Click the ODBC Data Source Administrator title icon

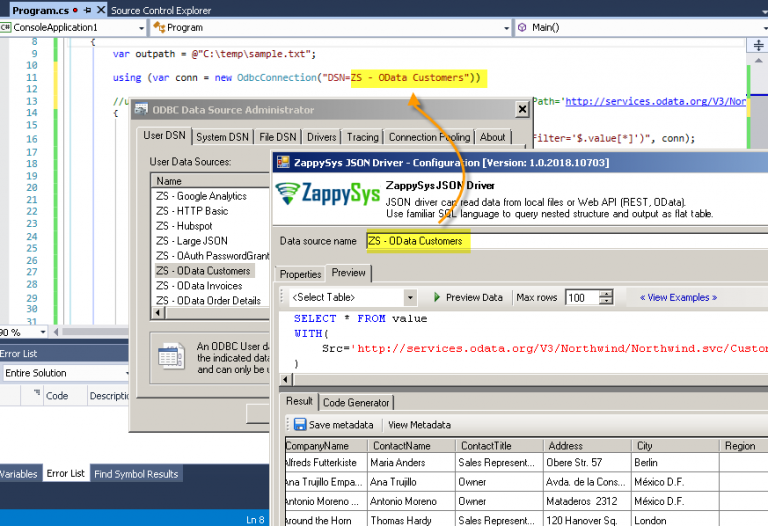pyautogui.click(x=141, y=109)
